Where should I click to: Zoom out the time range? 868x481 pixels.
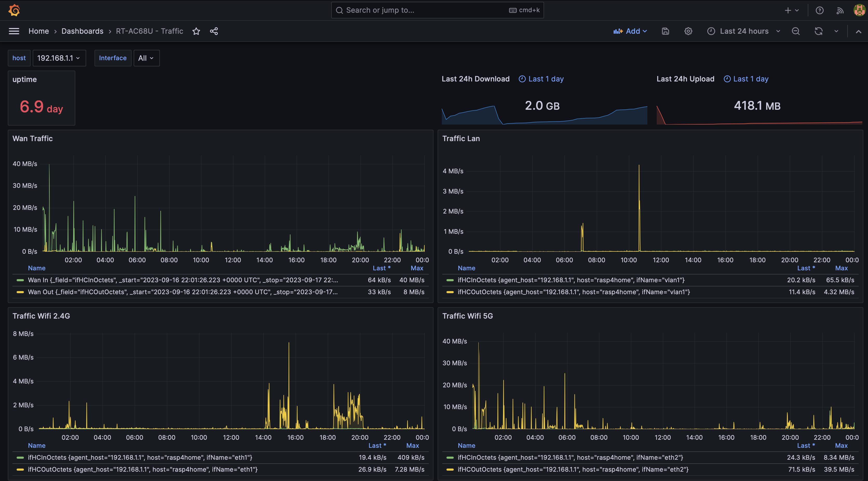click(796, 31)
